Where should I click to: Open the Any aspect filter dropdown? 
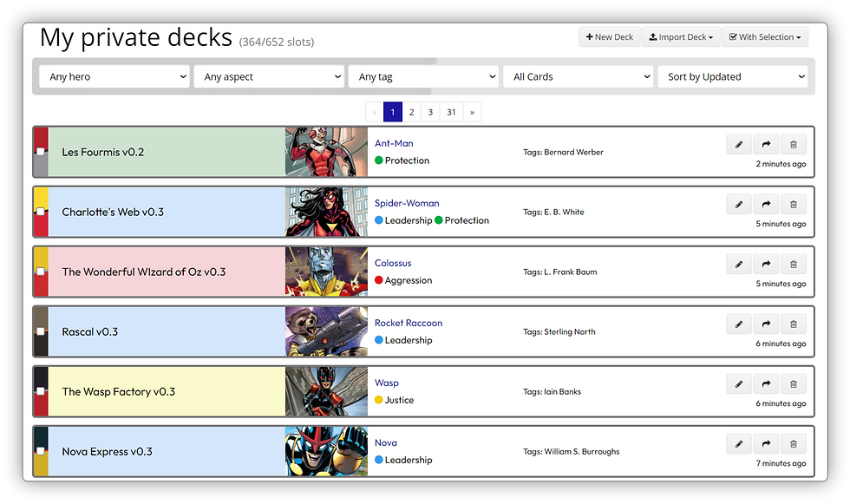click(x=269, y=77)
